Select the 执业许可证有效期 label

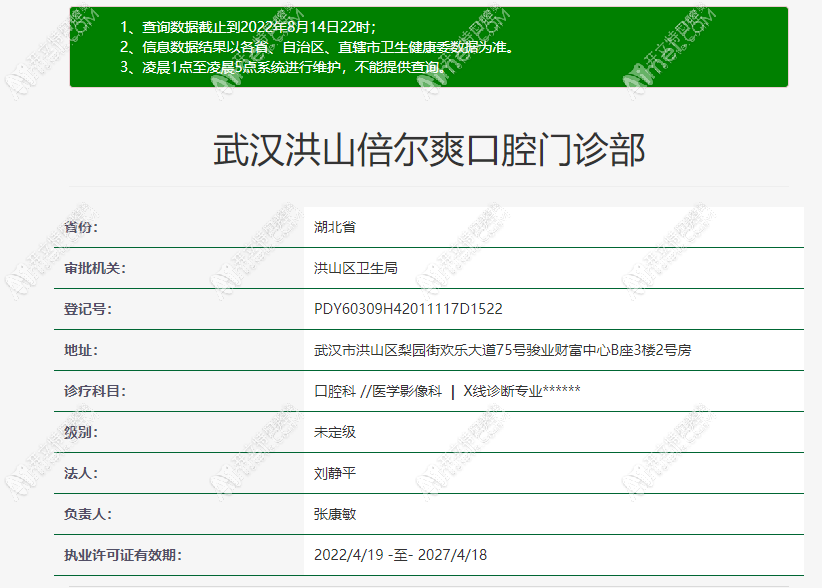[123, 555]
